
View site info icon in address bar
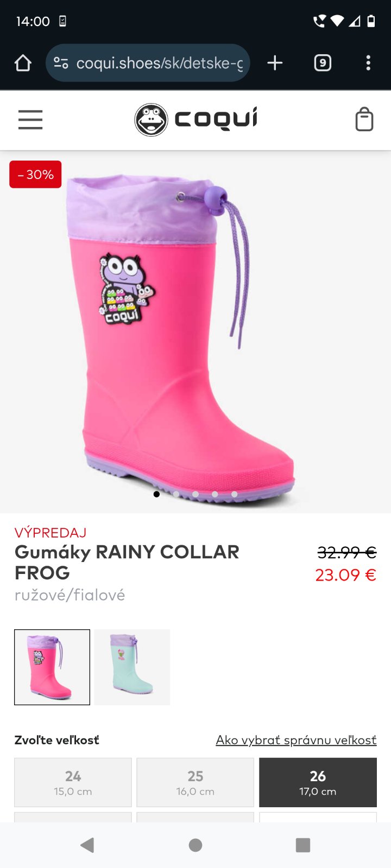point(61,63)
